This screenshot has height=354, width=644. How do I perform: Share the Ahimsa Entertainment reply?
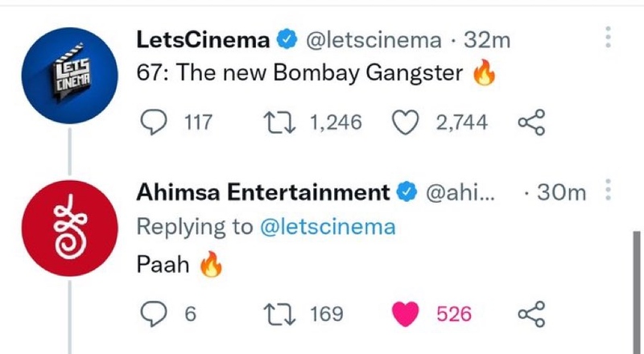tap(532, 314)
